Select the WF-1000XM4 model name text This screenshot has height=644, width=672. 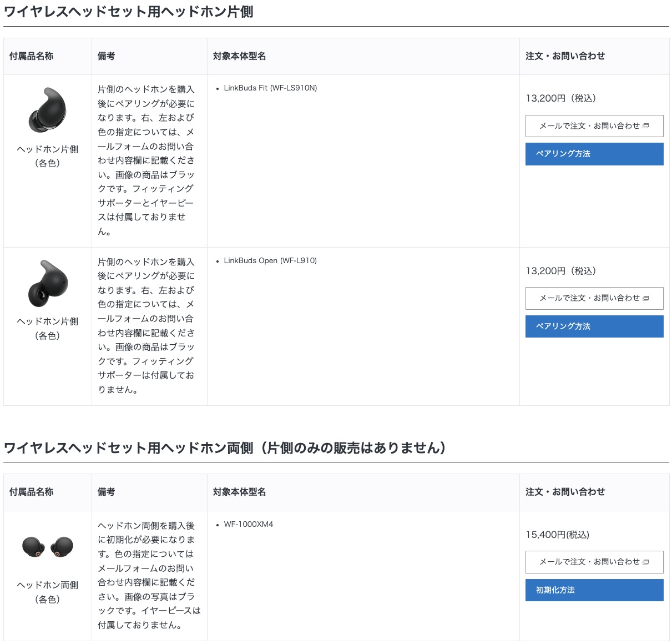[x=249, y=525]
